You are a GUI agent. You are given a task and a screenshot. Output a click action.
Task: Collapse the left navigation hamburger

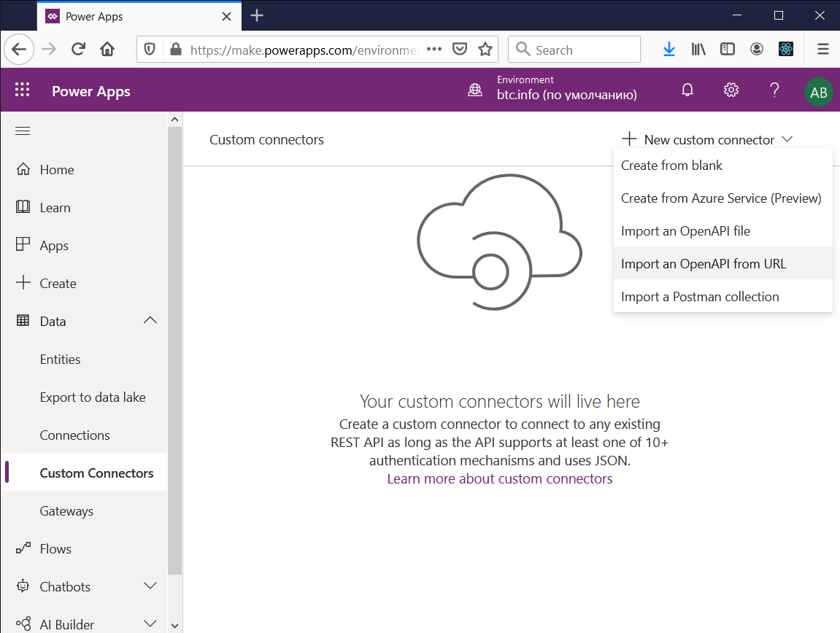tap(23, 131)
